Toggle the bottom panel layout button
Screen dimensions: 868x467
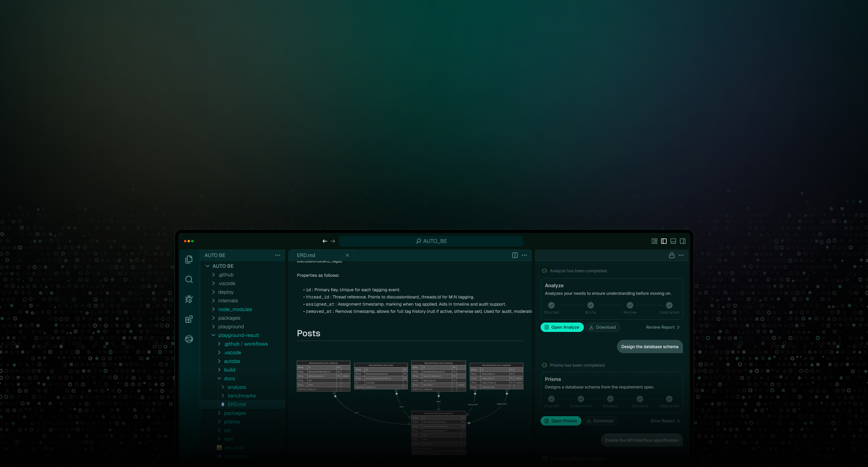[673, 241]
